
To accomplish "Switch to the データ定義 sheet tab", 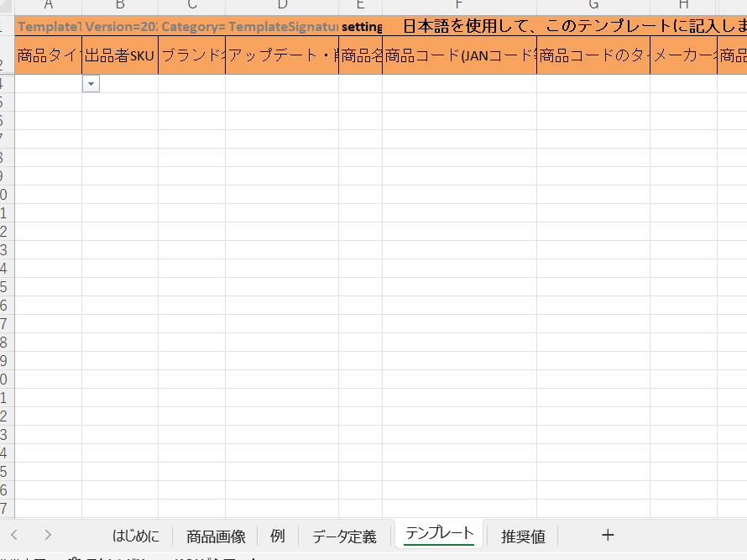I will (x=346, y=535).
